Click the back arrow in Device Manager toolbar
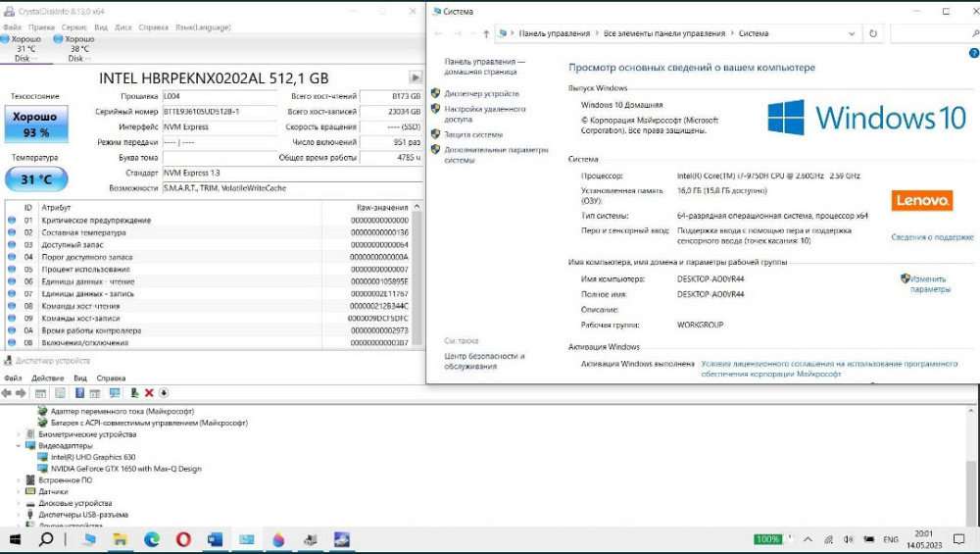This screenshot has width=980, height=554. point(6,392)
